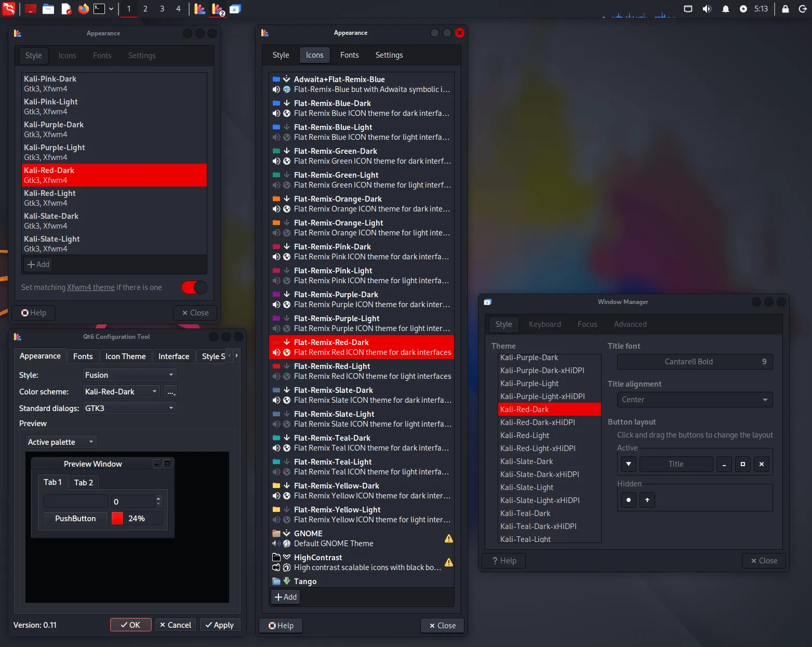Image resolution: width=812 pixels, height=647 pixels.
Task: Open Firefox from the top panel
Action: (x=83, y=9)
